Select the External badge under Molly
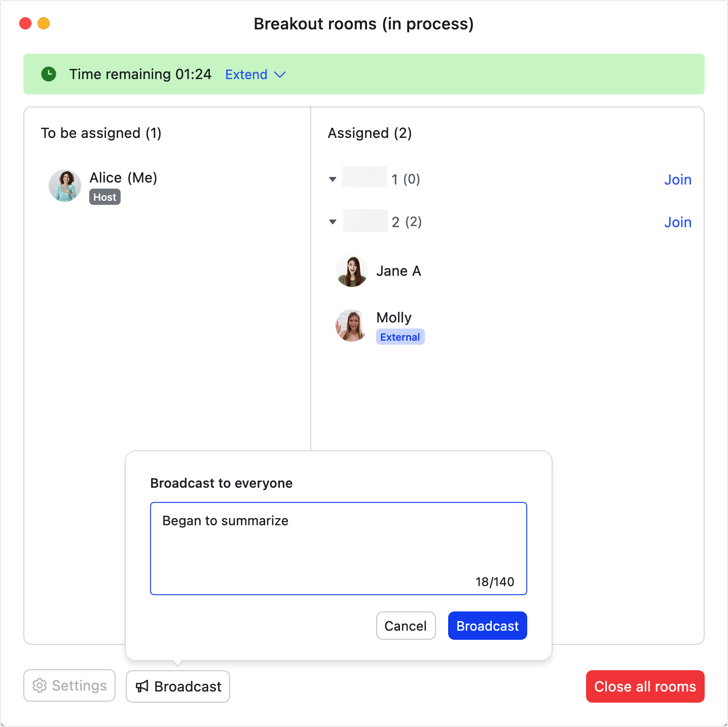 [400, 337]
